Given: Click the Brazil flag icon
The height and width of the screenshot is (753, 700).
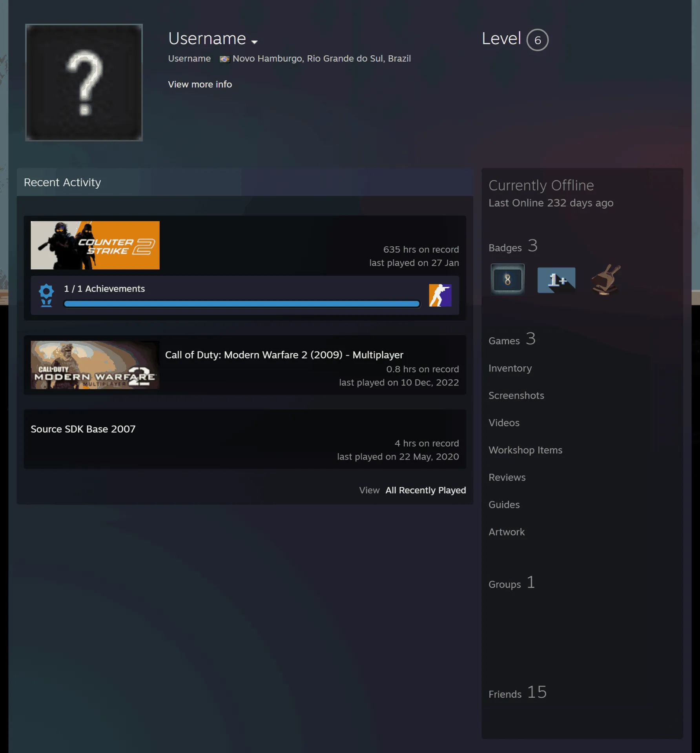Looking at the screenshot, I should point(224,59).
